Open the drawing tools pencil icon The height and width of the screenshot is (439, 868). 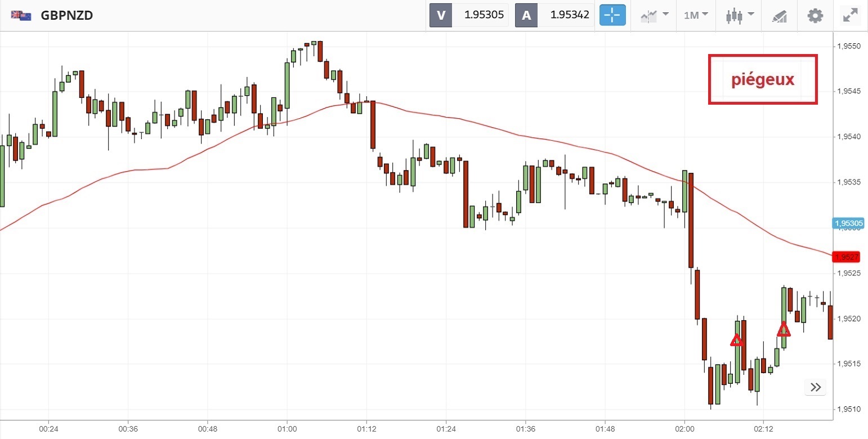pos(779,15)
